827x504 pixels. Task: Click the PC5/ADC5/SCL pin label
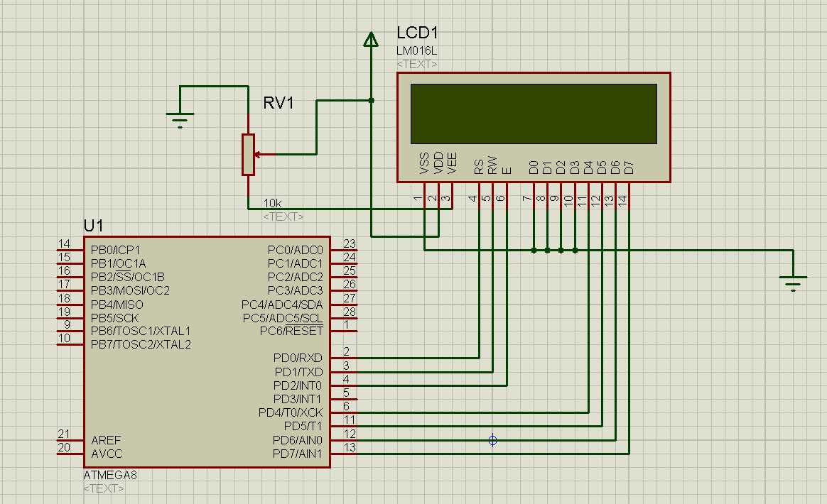[x=283, y=319]
